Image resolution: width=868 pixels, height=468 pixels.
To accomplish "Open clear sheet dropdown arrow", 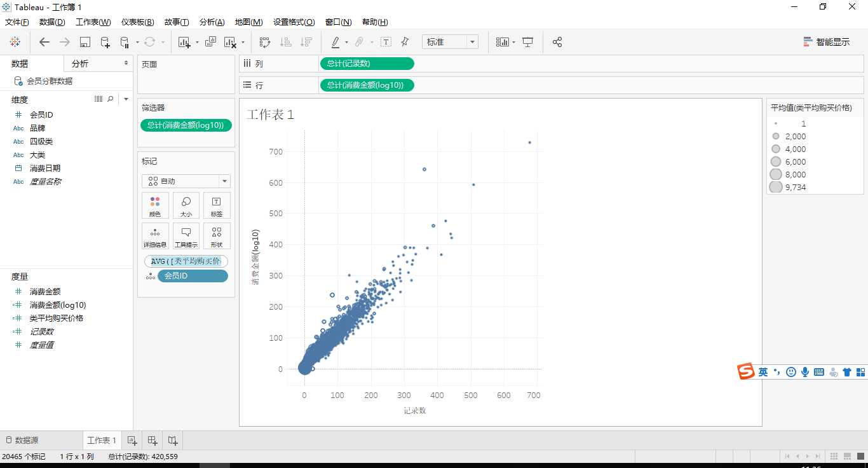I will click(x=243, y=42).
